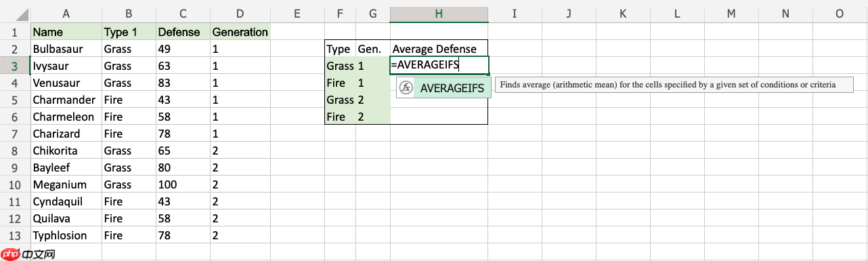Click Venusaur's defense value 83
This screenshot has height=261, width=868.
(x=183, y=83)
